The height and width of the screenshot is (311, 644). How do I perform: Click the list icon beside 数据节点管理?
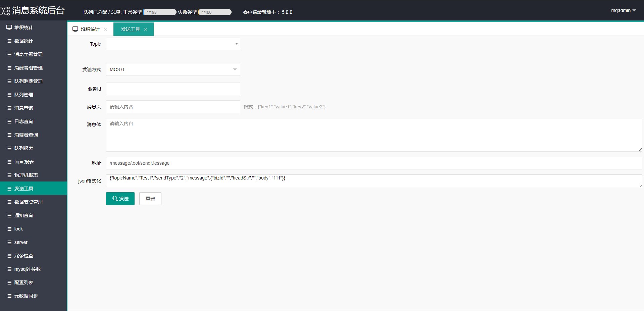[9, 202]
